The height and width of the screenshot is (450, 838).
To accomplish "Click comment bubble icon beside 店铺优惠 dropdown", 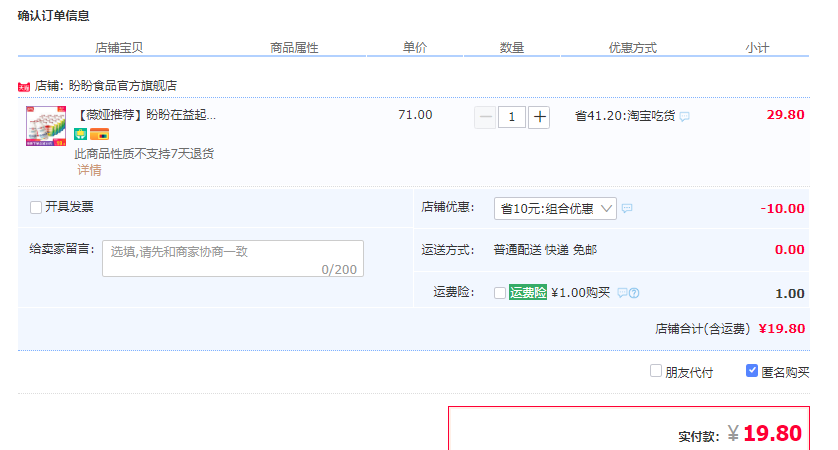I will coord(627,208).
